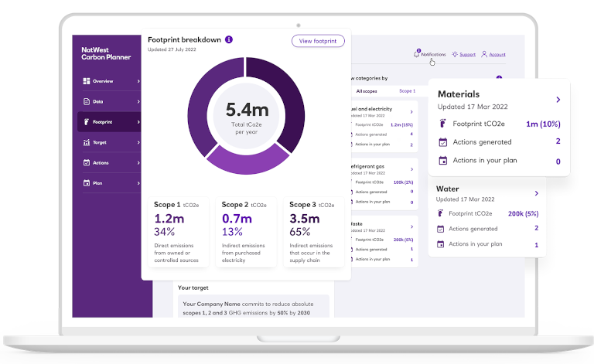
Task: Click the Overview grid icon in sidebar
Action: coord(86,81)
